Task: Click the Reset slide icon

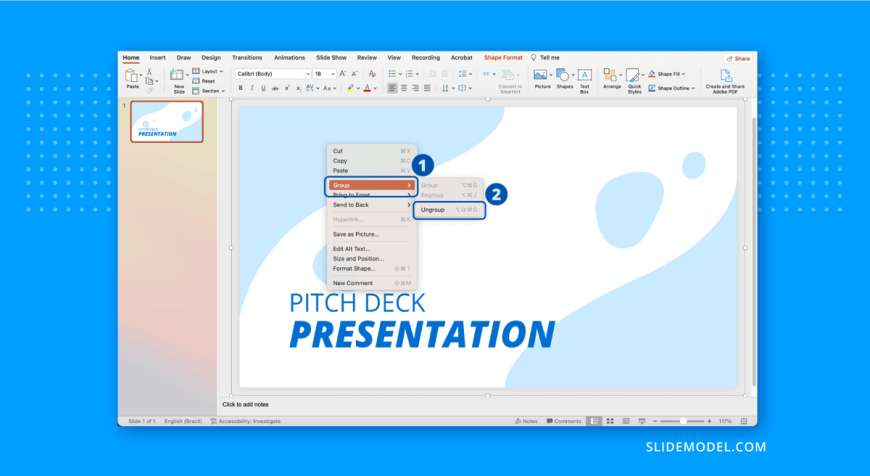Action: point(196,81)
